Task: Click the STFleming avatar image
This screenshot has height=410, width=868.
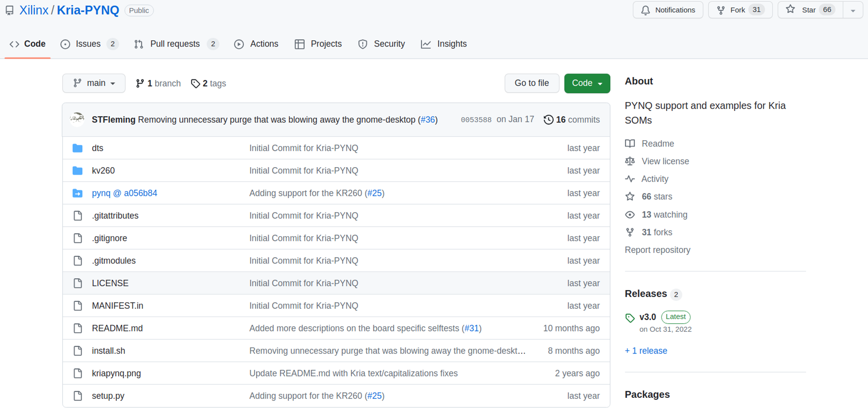Action: point(77,119)
